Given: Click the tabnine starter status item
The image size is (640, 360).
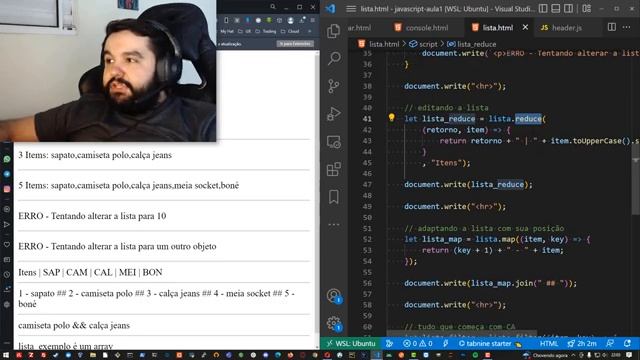Looking at the screenshot, I should [490, 344].
